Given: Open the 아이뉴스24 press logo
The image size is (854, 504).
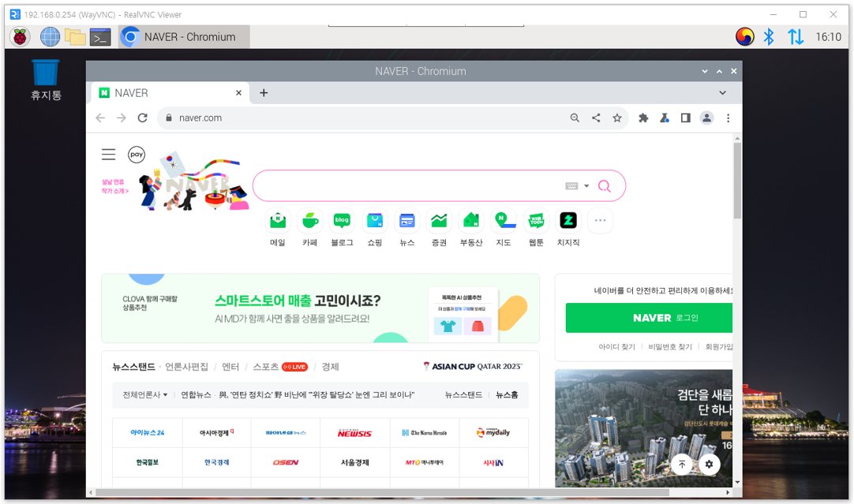Looking at the screenshot, I should [147, 433].
